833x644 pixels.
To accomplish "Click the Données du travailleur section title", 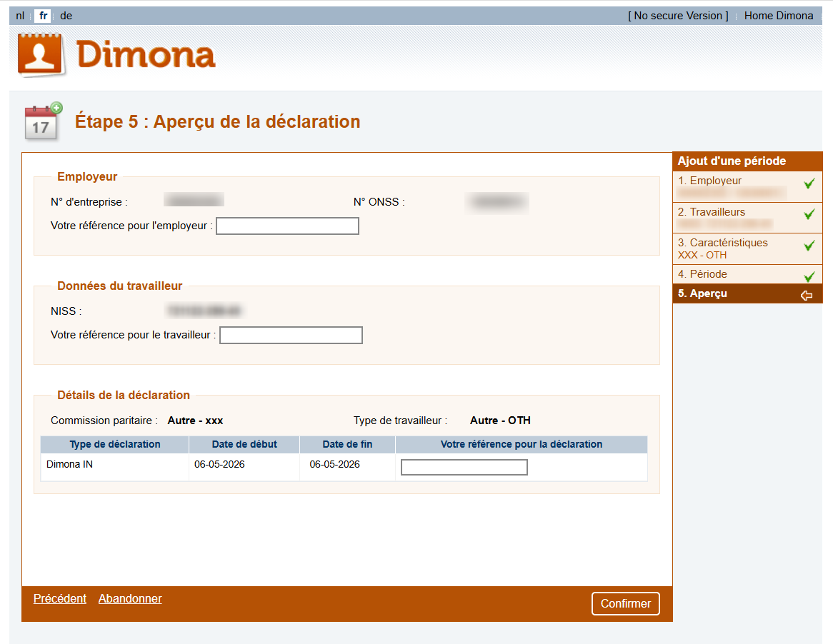I will [x=119, y=286].
